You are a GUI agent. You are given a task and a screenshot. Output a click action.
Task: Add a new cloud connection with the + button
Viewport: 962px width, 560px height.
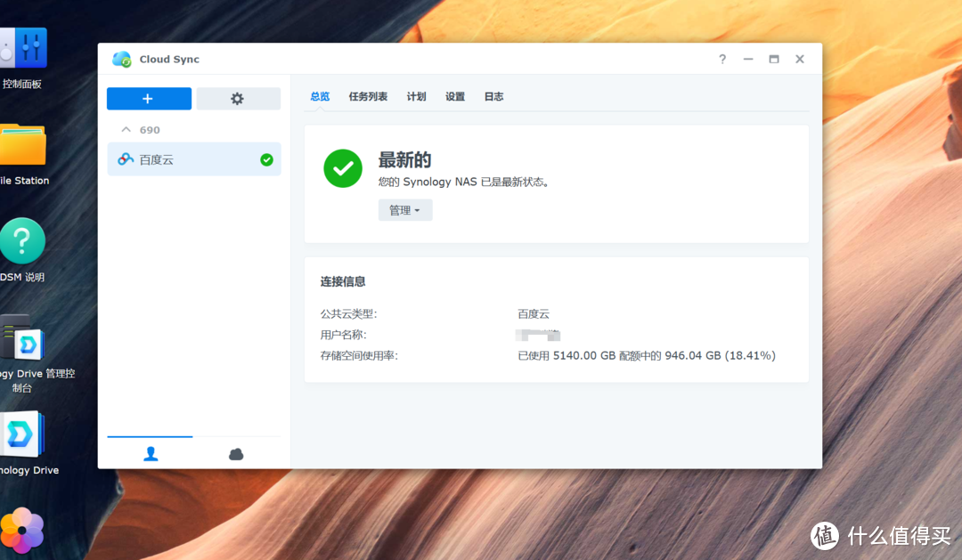[x=149, y=98]
